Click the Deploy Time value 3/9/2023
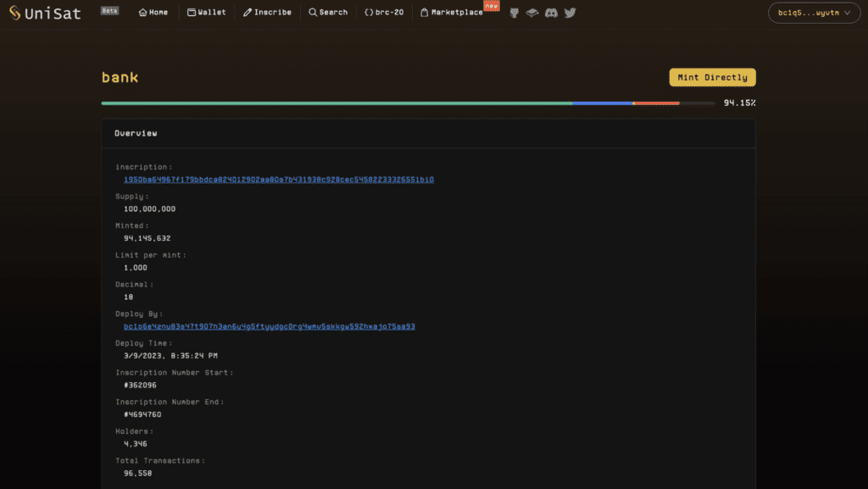Viewport: 868px width, 489px height. [170, 356]
